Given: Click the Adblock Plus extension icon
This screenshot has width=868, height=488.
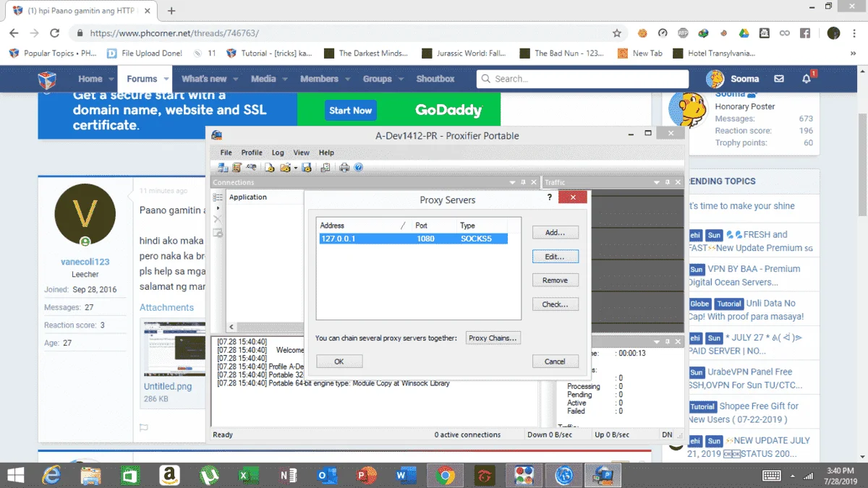Looking at the screenshot, I should point(683,33).
